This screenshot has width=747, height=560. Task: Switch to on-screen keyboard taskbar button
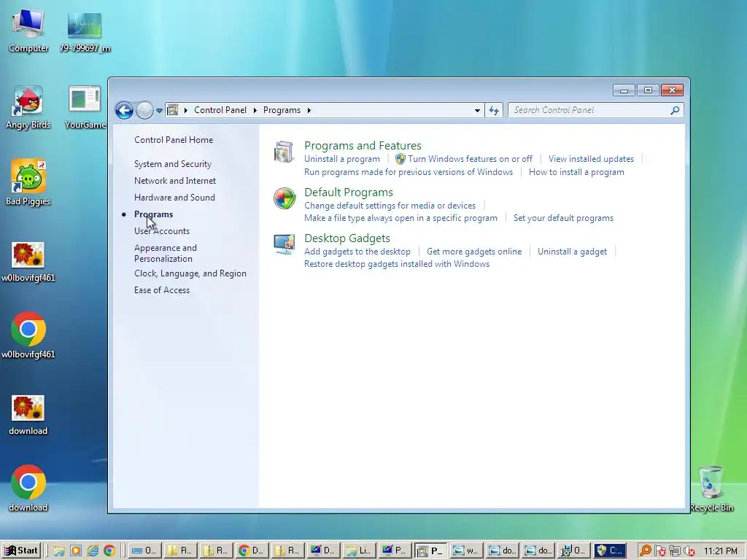click(x=145, y=551)
